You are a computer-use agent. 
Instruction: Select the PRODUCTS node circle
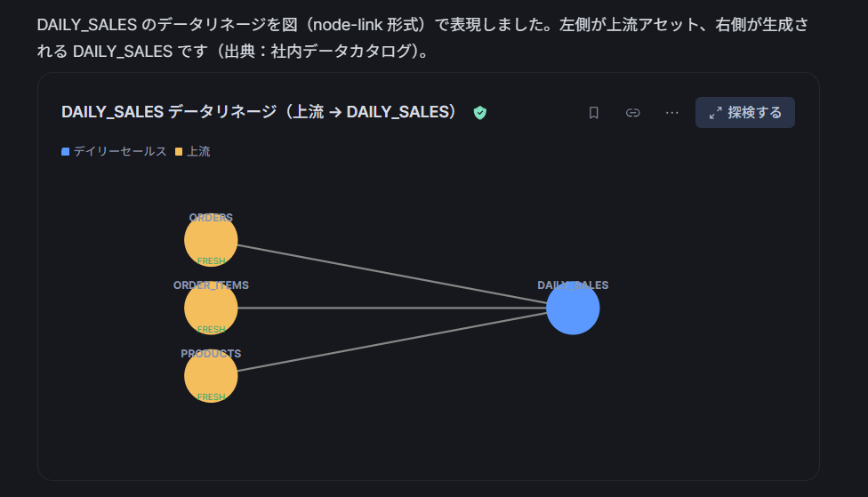[x=211, y=376]
